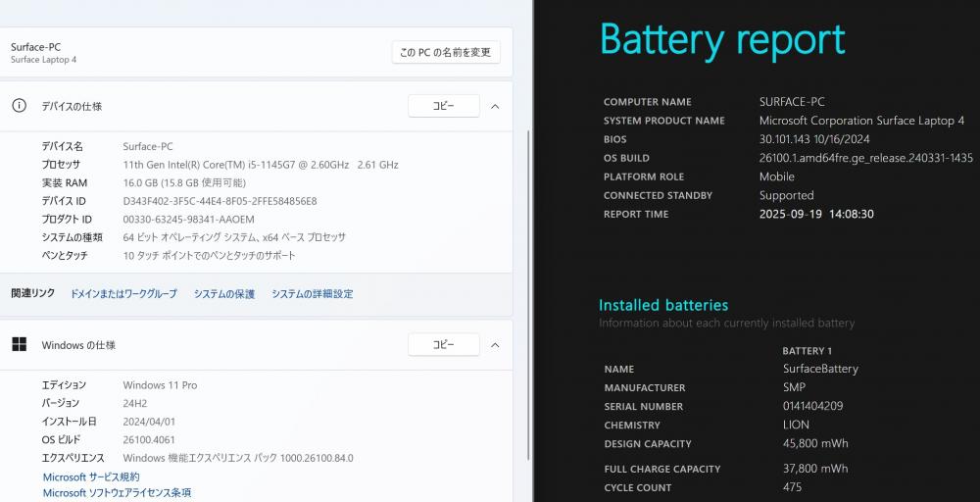Select the processor value i5-1145G7
Image resolution: width=980 pixels, height=502 pixels.
coord(261,165)
